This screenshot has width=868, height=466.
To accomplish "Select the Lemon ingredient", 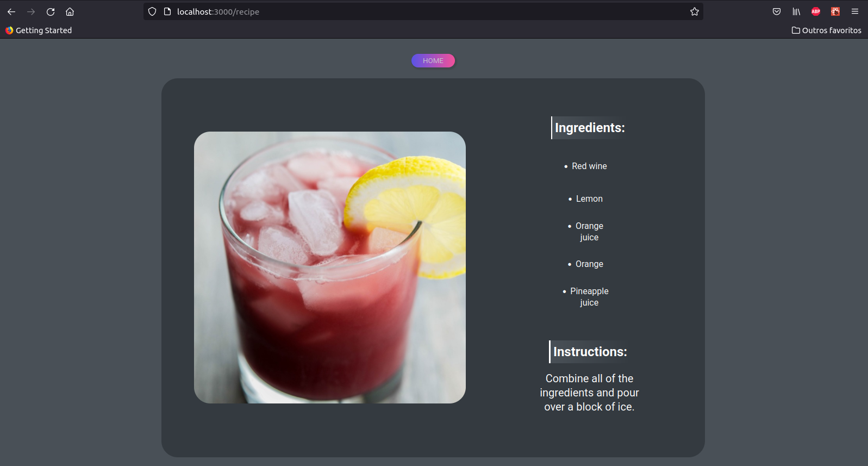I will tap(589, 199).
